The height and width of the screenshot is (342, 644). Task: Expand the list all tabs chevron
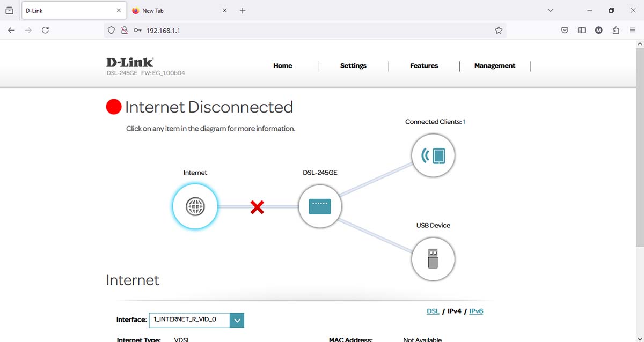point(550,10)
